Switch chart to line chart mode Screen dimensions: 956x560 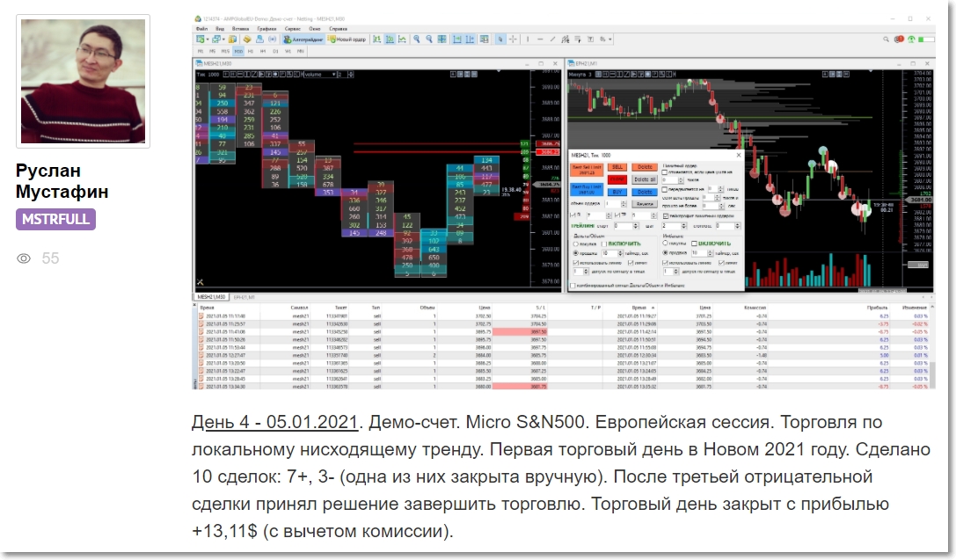pyautogui.click(x=402, y=39)
